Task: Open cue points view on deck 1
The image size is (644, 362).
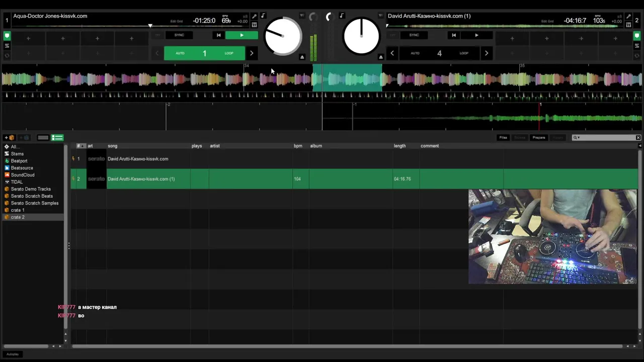Action: coord(7,36)
